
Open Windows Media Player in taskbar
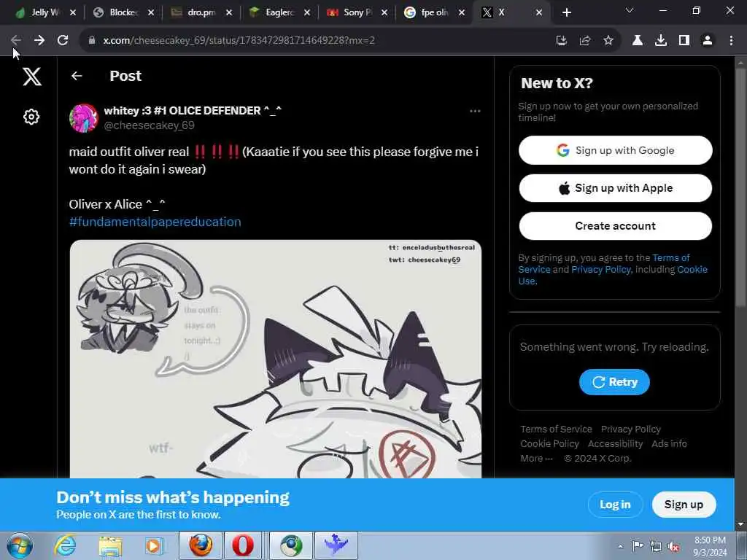coord(153,545)
